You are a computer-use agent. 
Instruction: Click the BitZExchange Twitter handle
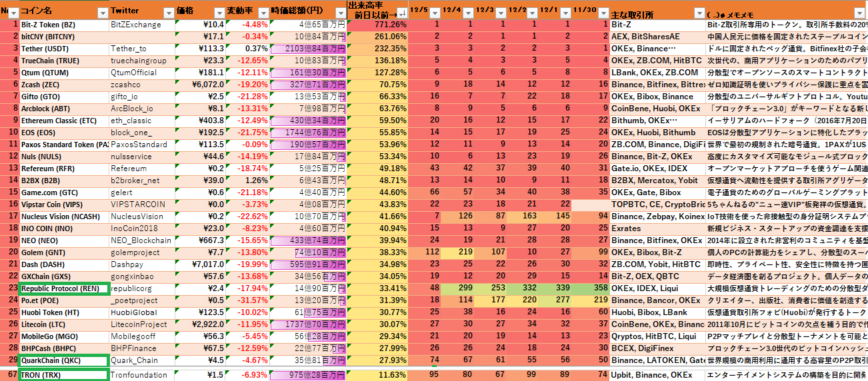[x=135, y=25]
